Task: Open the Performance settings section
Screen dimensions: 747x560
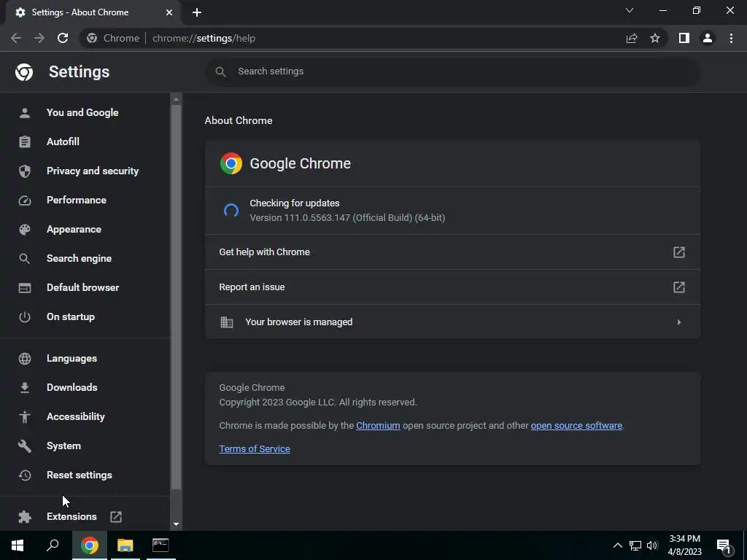Action: click(x=76, y=201)
